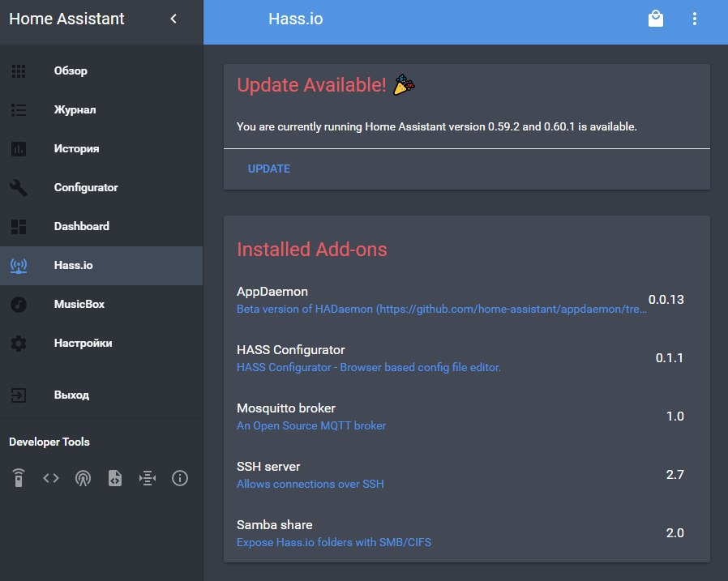Click Allows connections over SSH description

(310, 484)
